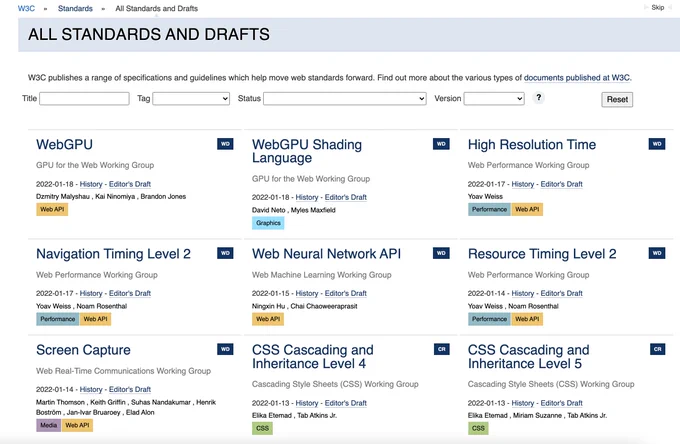
Task: Open High Resolution Time specification title
Action: tap(532, 144)
